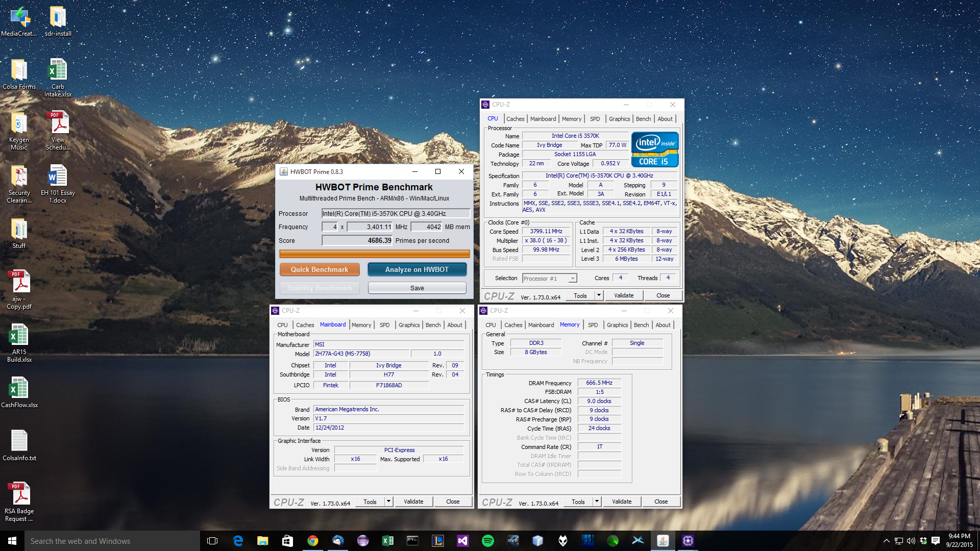Select the Colsa Forms folder icon
This screenshot has height=551, width=980.
coord(19,74)
